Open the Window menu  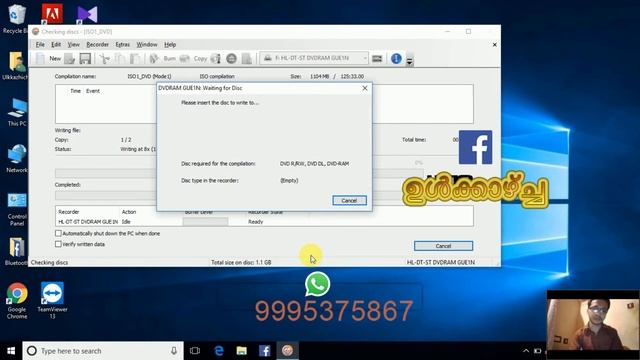[x=147, y=44]
